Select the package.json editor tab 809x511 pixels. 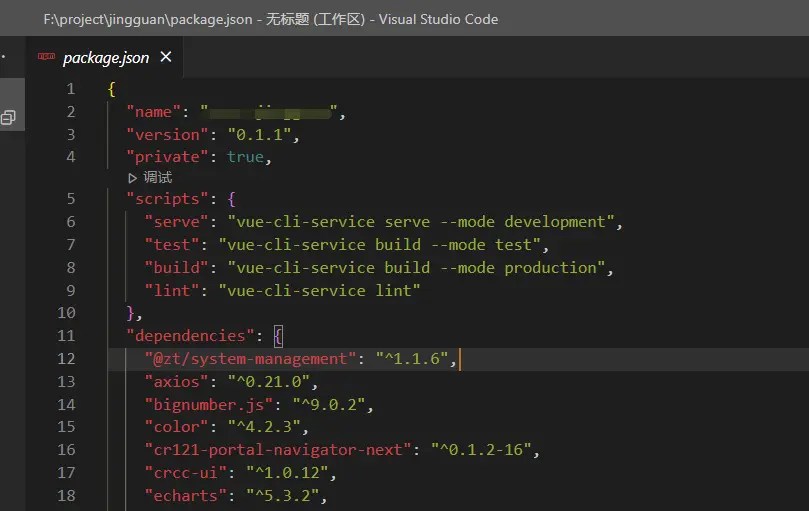tap(105, 57)
